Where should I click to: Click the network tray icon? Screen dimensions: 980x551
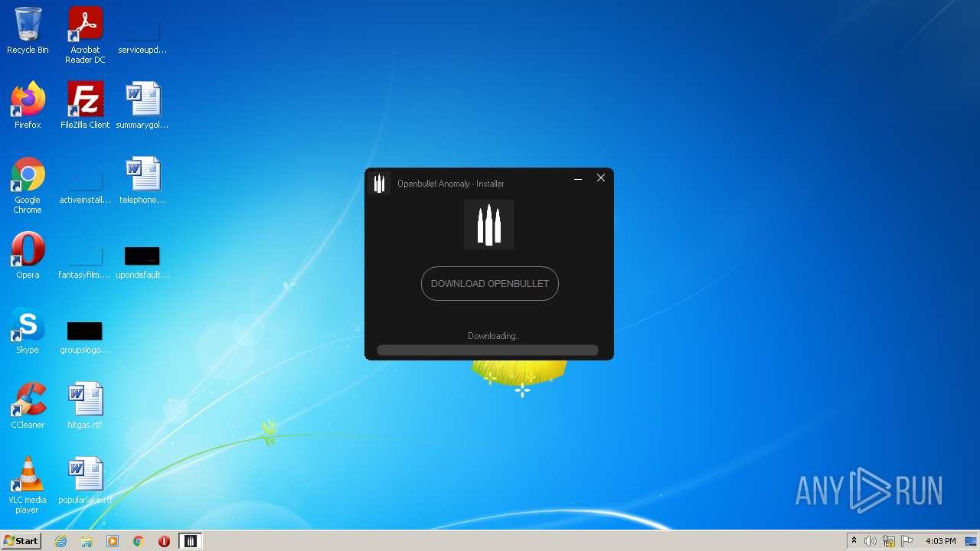tap(889, 541)
